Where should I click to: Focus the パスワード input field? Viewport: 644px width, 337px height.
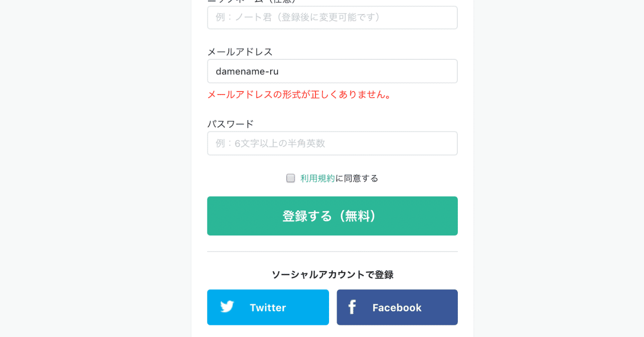(x=332, y=143)
